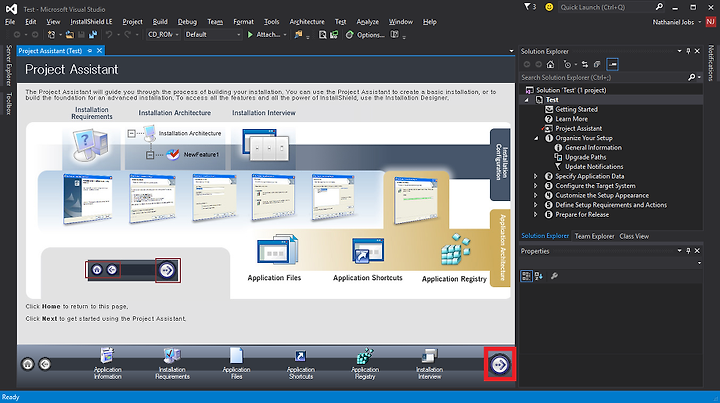Click Collapse All icon in Solution Explorer
720x403 pixels.
(x=597, y=64)
